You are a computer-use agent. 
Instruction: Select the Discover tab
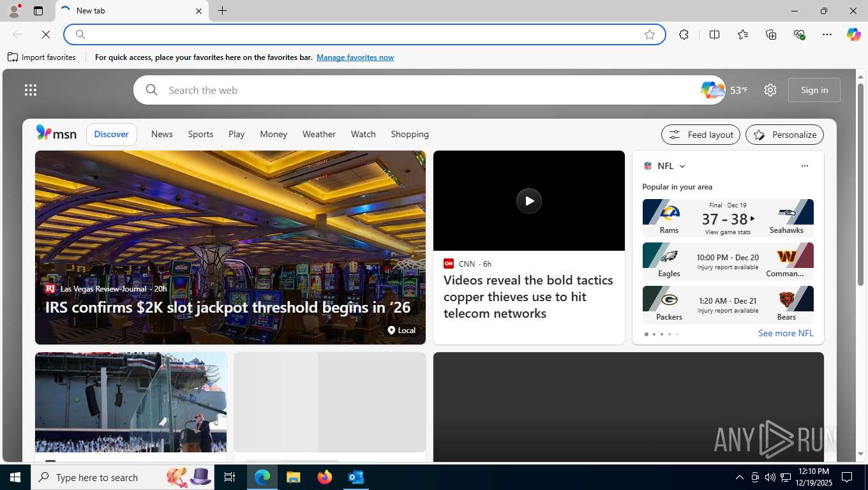pyautogui.click(x=112, y=134)
